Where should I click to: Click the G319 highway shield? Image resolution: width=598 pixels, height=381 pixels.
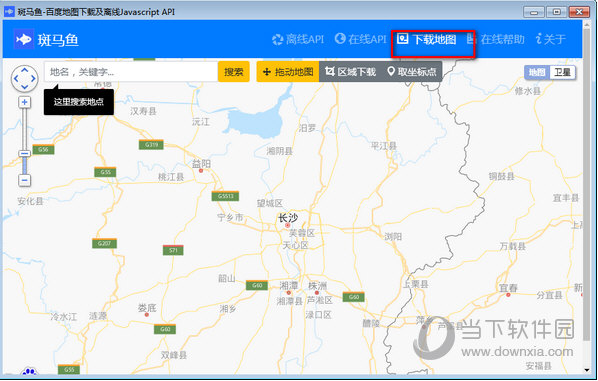click(151, 145)
